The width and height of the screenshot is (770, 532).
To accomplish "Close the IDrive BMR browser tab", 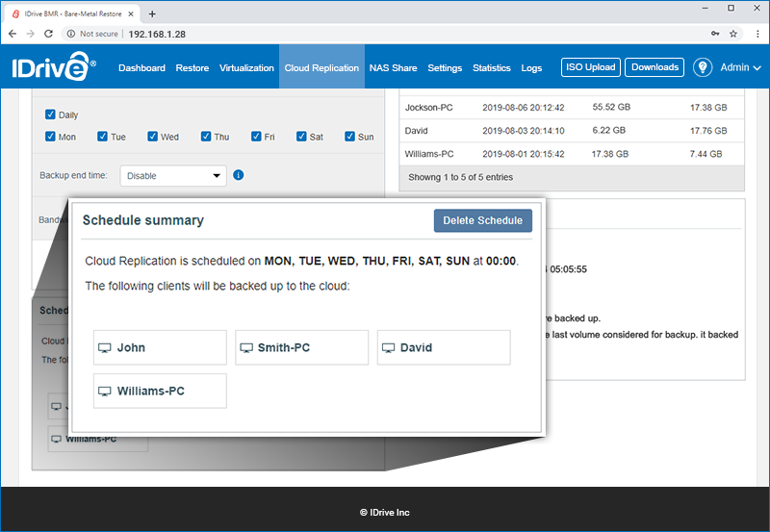I will point(131,13).
